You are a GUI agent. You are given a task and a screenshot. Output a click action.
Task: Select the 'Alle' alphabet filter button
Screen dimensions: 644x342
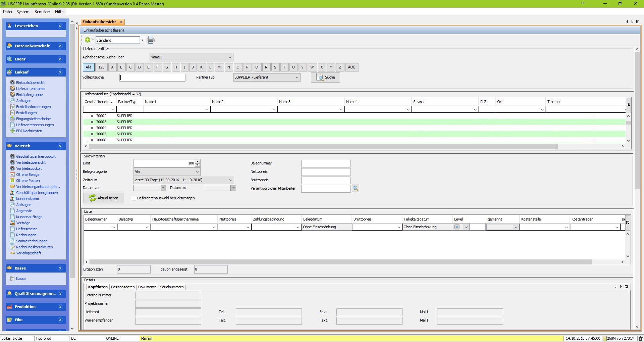click(89, 67)
